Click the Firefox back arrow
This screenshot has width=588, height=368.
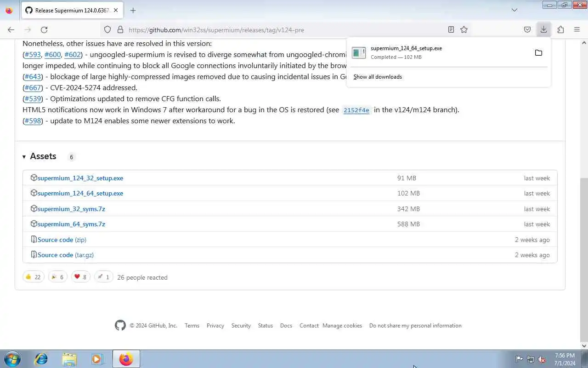(11, 29)
